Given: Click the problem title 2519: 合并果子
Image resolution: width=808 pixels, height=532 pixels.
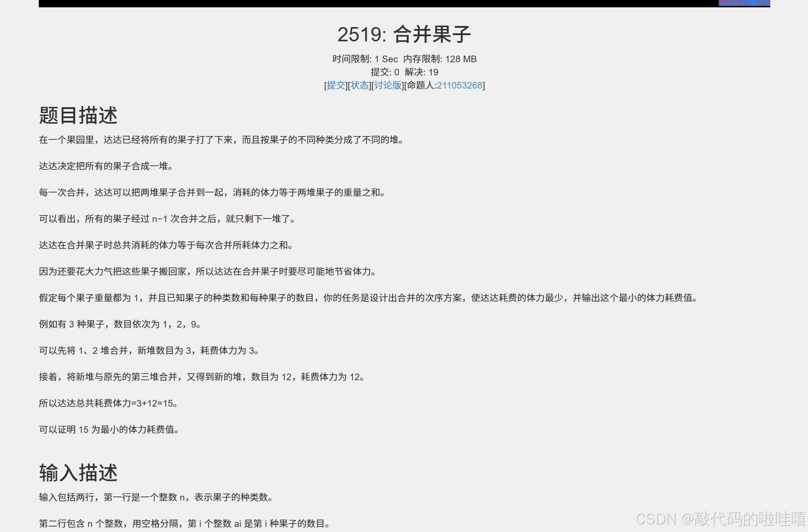Looking at the screenshot, I should [404, 34].
